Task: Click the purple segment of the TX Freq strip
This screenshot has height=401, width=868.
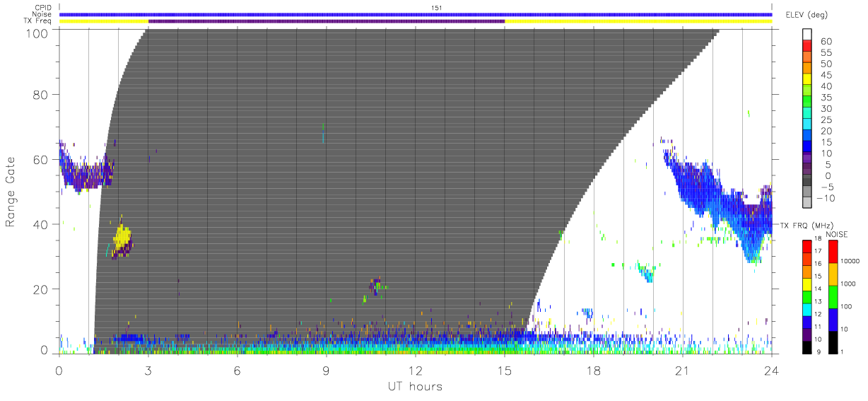Action: (x=327, y=21)
